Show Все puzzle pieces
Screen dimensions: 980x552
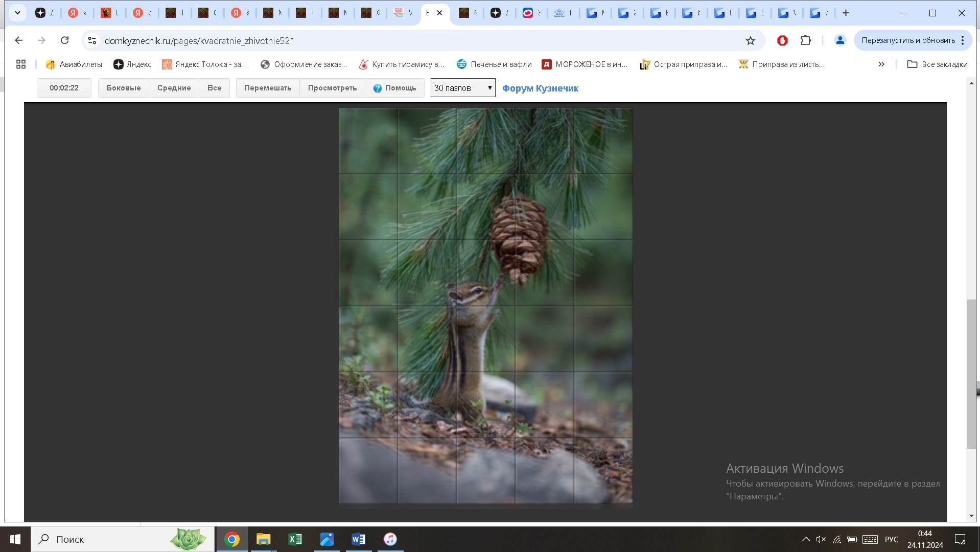click(x=214, y=88)
